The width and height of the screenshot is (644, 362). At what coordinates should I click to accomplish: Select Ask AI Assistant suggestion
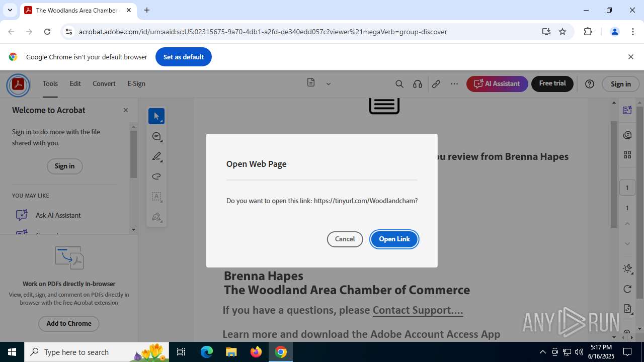(x=58, y=215)
